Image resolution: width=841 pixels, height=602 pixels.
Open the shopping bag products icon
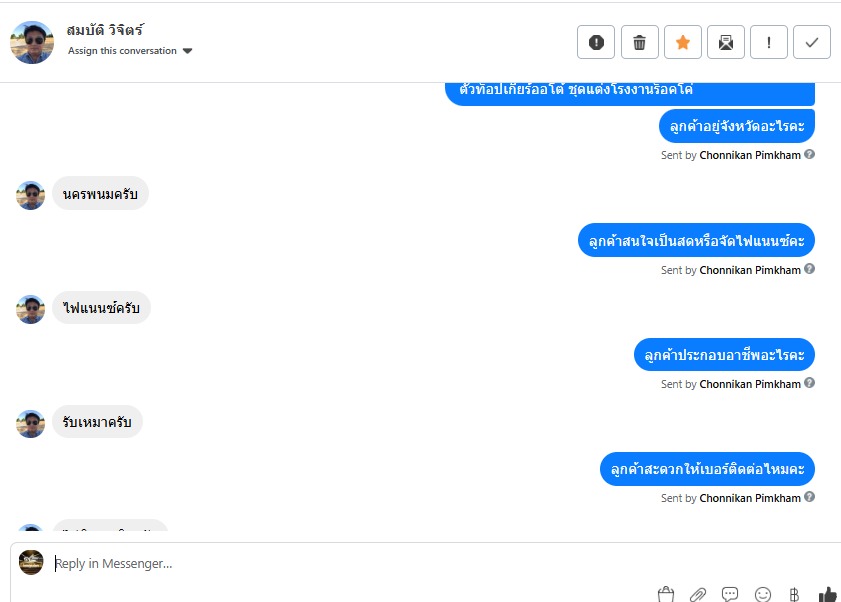666,594
